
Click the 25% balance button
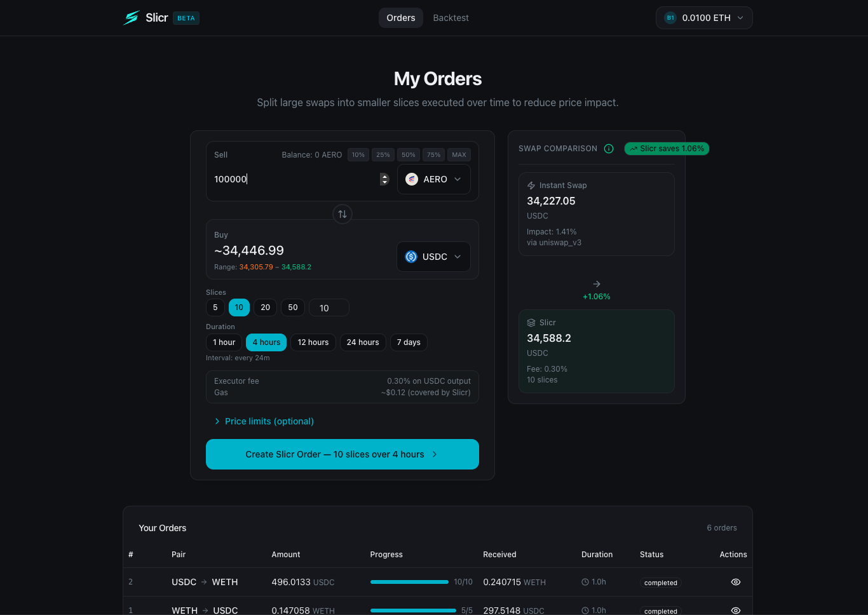click(383, 155)
